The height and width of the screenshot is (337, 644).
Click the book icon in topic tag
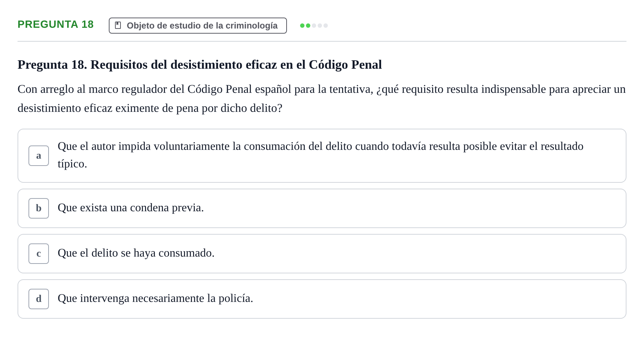click(118, 25)
